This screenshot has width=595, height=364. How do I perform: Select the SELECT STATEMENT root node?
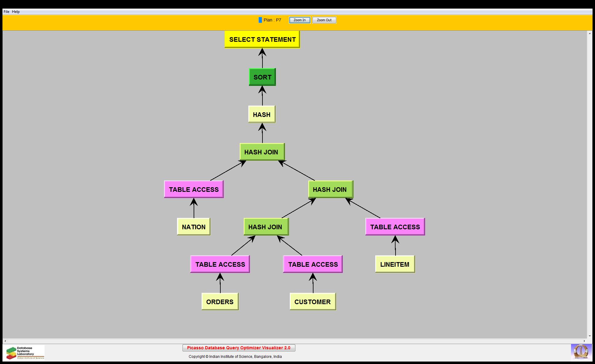262,40
